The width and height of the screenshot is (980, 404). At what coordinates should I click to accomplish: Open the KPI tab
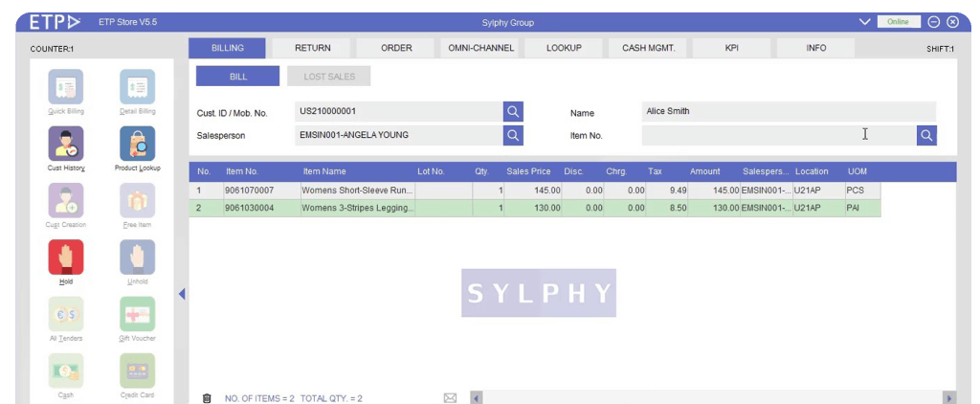[x=732, y=48]
